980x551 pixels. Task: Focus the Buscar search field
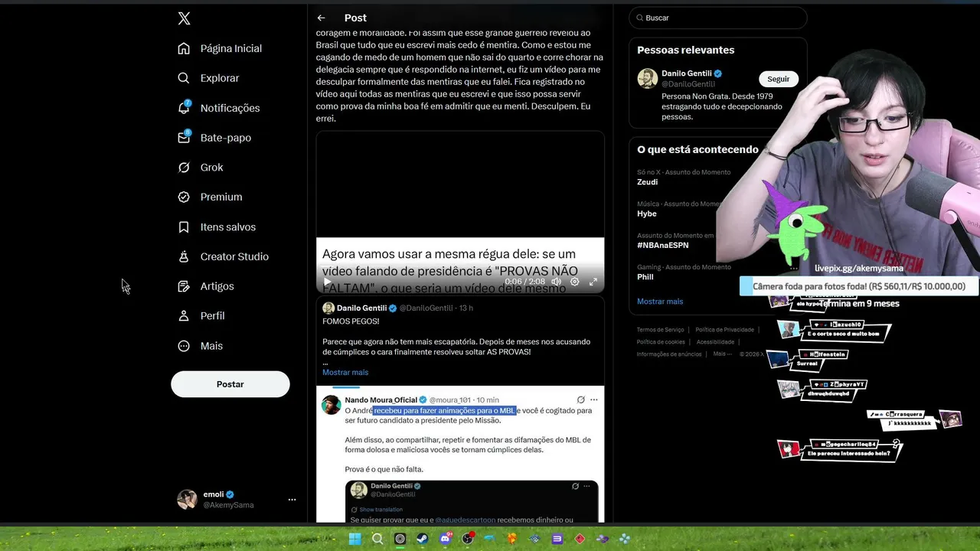pyautogui.click(x=718, y=18)
